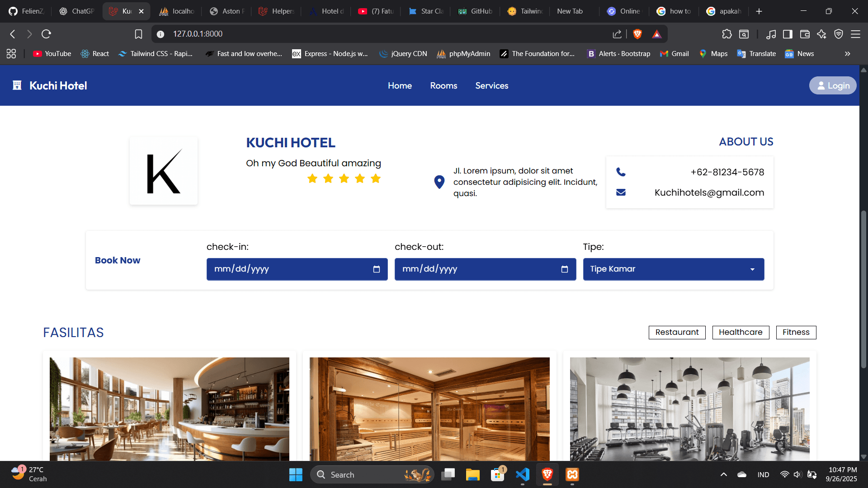Click the Login button
868x488 pixels.
click(832, 86)
